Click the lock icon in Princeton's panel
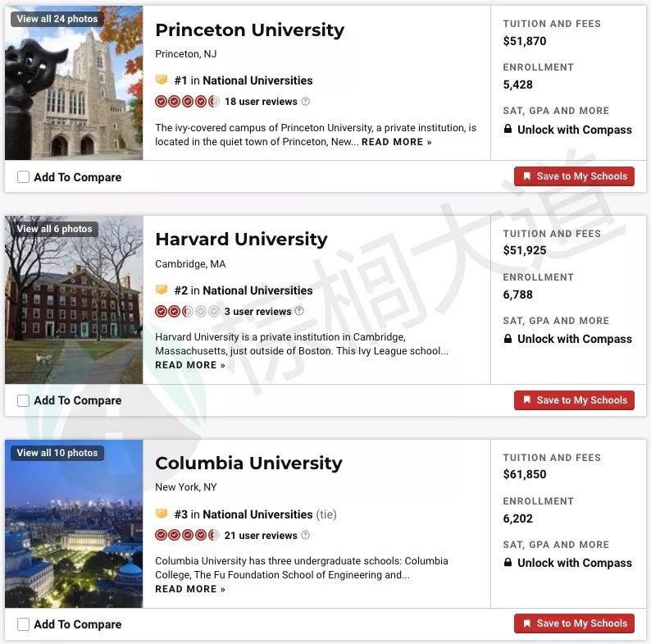The width and height of the screenshot is (651, 644). 508,129
